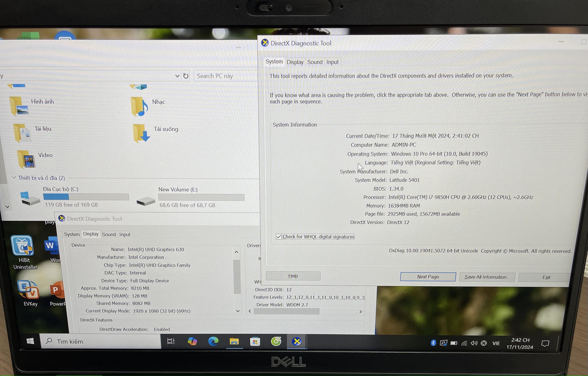Open notification center icon
Image resolution: width=588 pixels, height=376 pixels.
click(x=545, y=344)
